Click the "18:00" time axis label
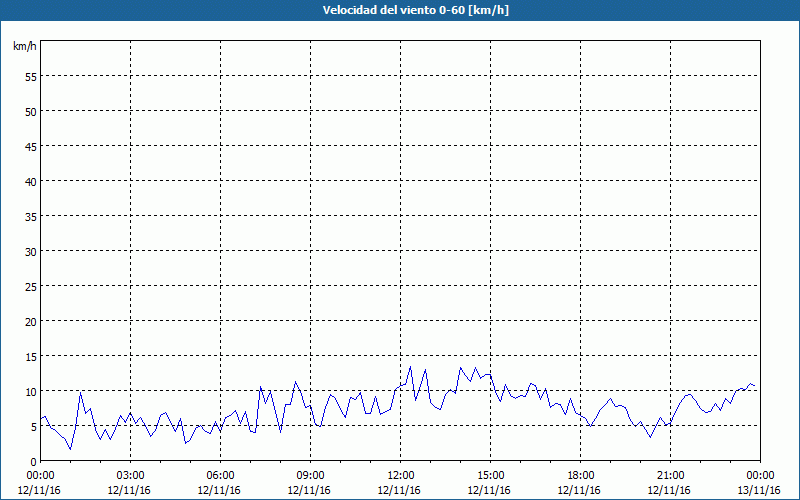The image size is (800, 500). point(581,476)
